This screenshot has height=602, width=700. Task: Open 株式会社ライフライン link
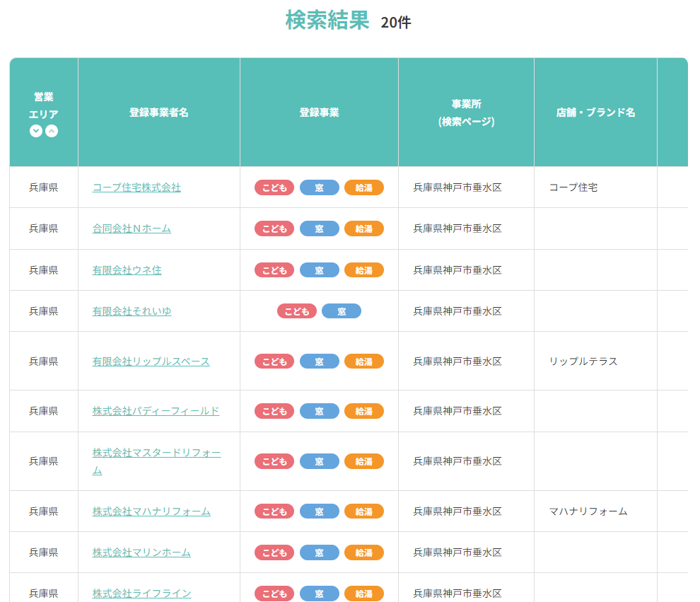pos(141,594)
